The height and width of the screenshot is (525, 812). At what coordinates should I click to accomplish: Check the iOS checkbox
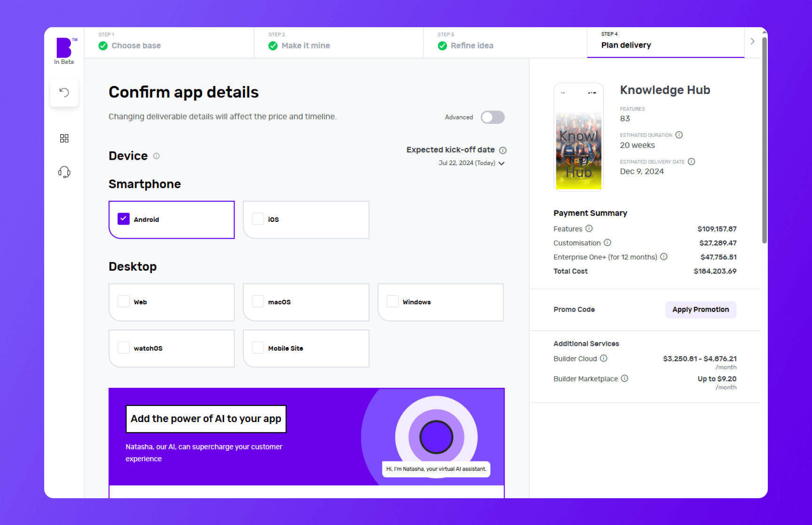tap(258, 219)
